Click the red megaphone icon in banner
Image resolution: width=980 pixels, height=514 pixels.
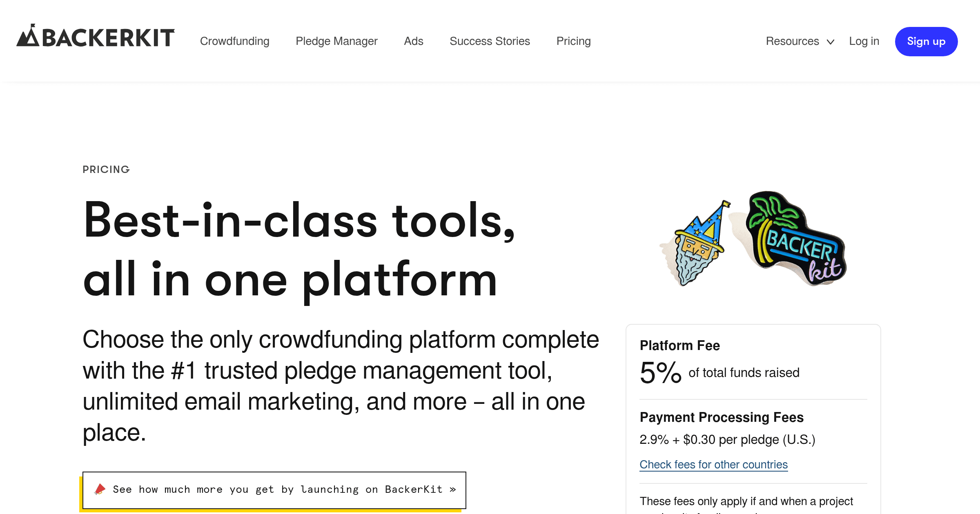100,489
